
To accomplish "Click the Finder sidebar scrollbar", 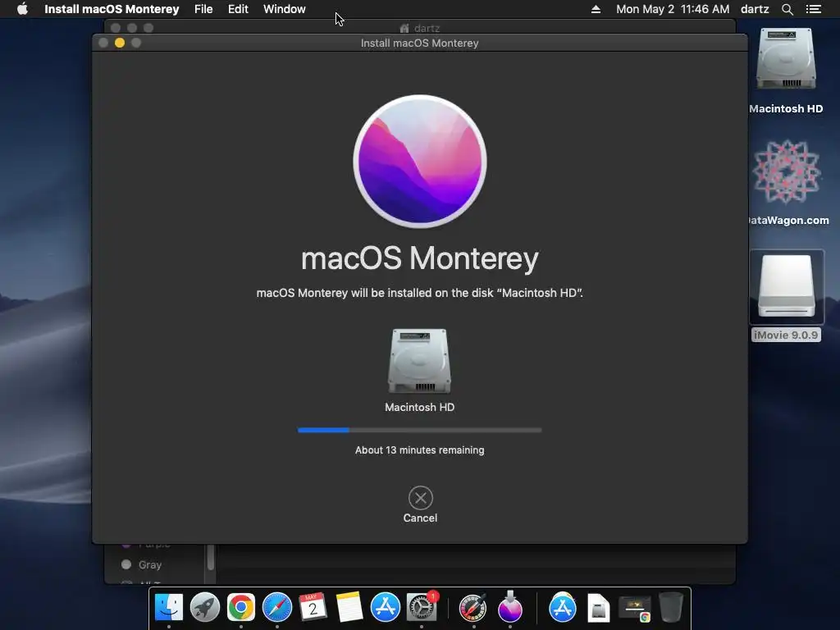I will (211, 558).
